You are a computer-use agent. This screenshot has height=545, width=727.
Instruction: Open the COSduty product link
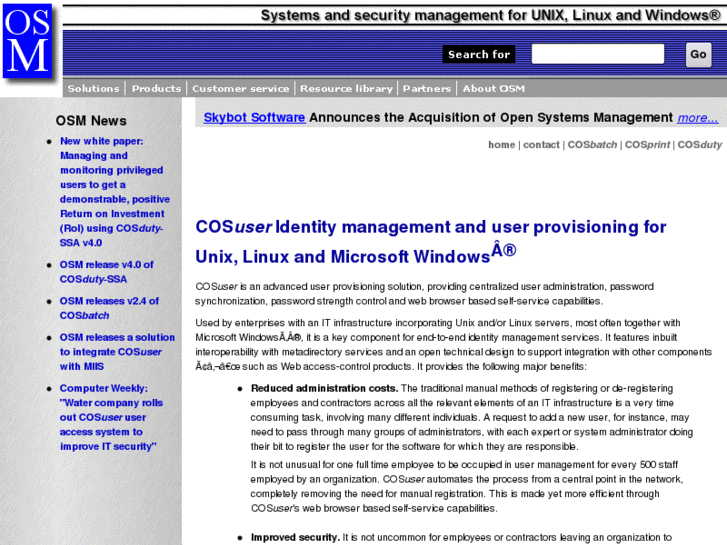pos(700,145)
